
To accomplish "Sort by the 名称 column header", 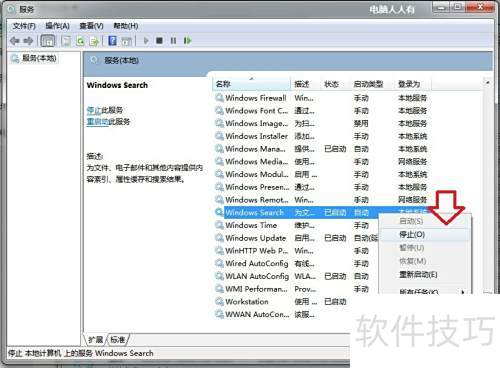I will point(251,84).
